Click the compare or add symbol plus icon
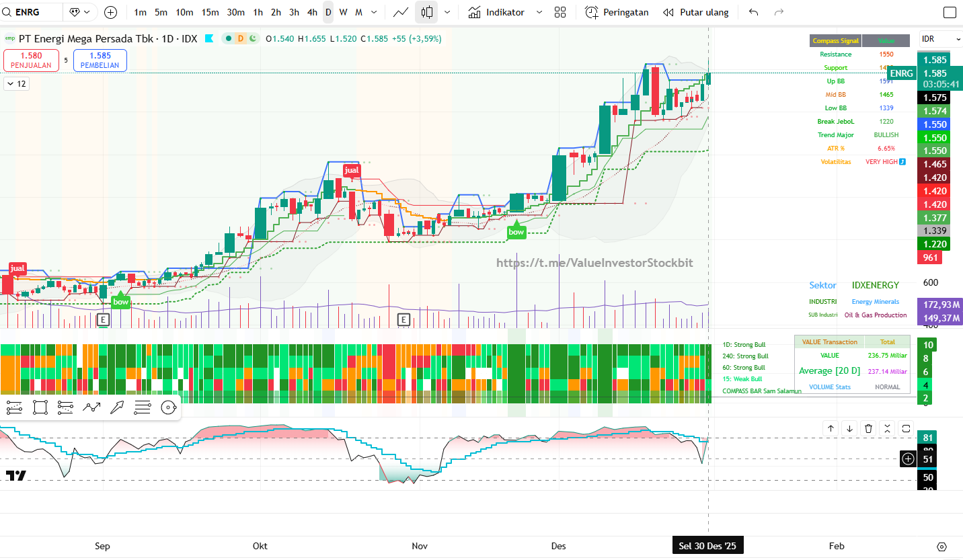Image resolution: width=963 pixels, height=560 pixels. point(111,12)
